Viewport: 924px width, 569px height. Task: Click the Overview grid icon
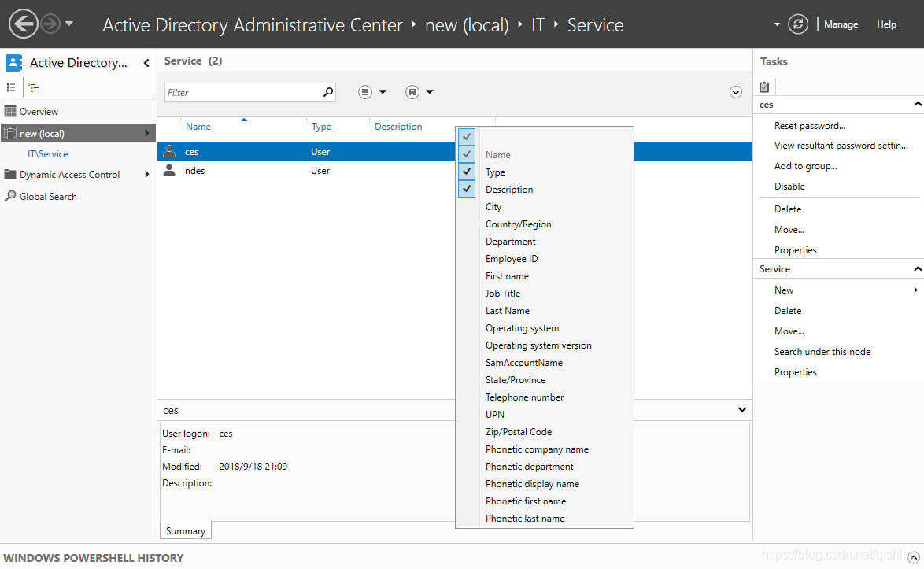click(10, 111)
